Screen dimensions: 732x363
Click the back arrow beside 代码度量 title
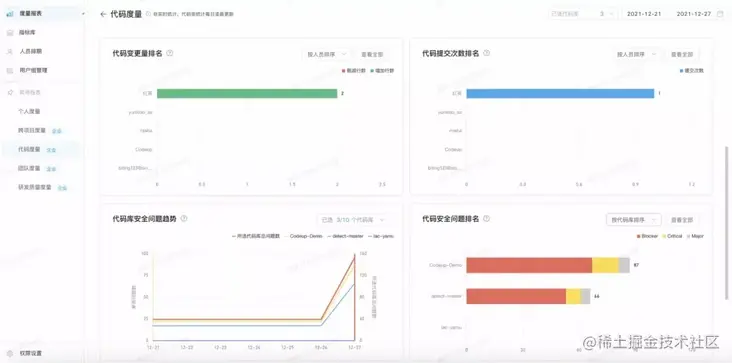tap(103, 14)
